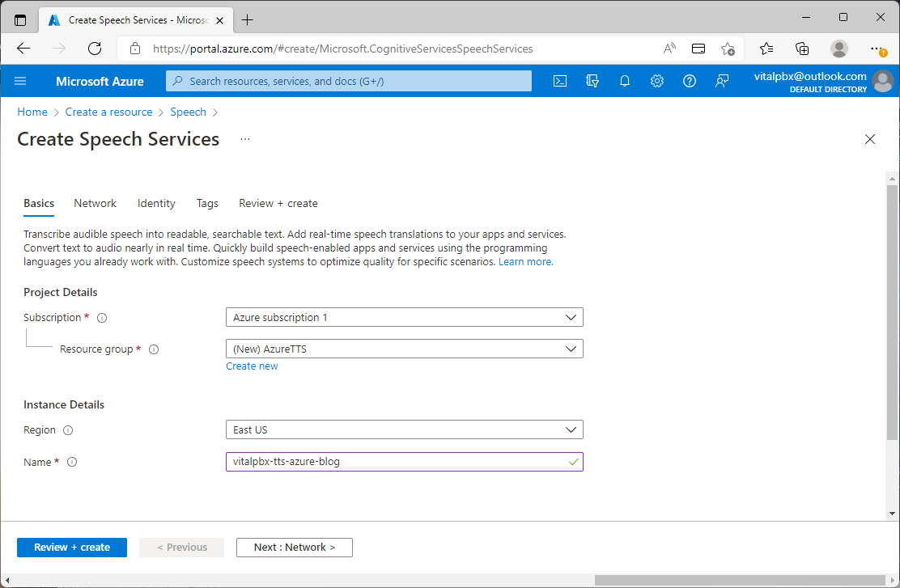Open the Directories and subscriptions filter

tap(592, 81)
